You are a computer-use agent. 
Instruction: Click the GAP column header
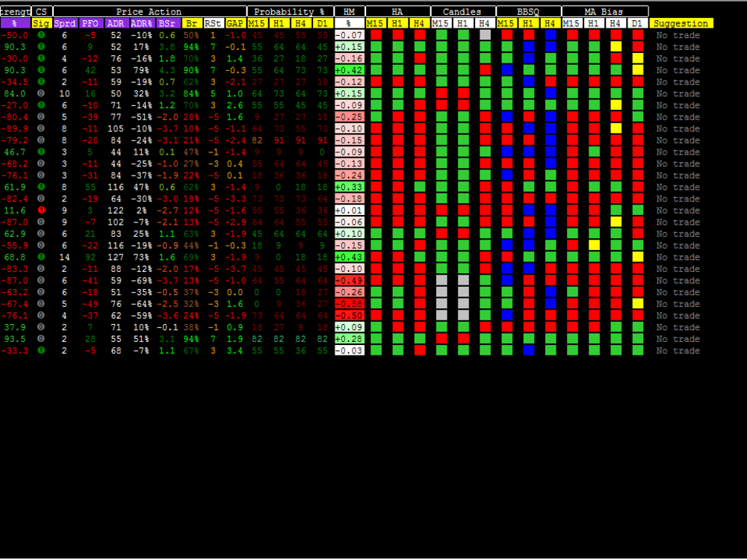(x=235, y=23)
